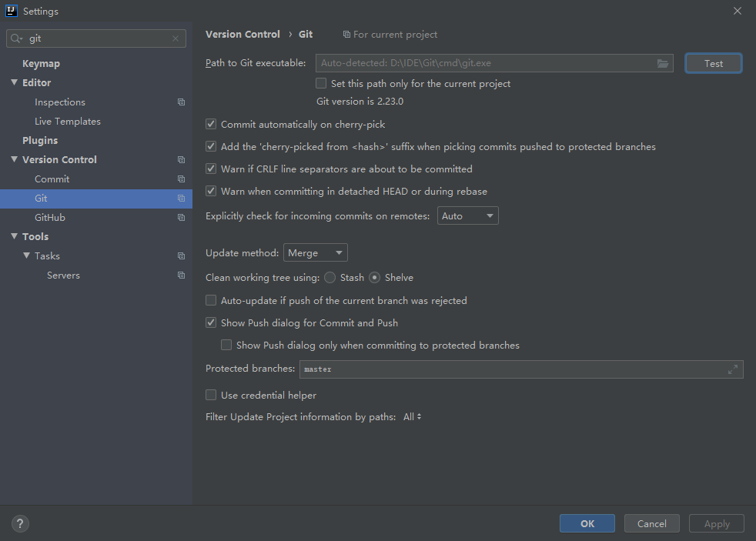
Task: Open help with the question mark button
Action: pos(20,523)
